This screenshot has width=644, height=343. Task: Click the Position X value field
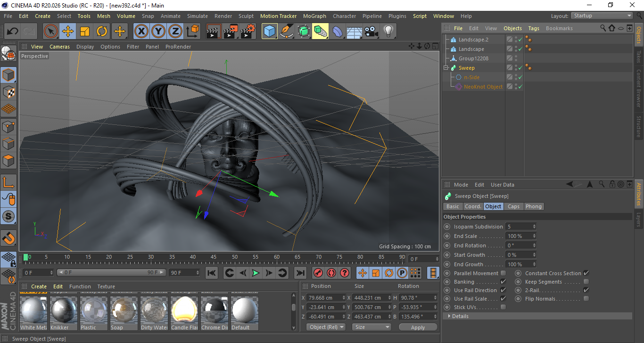326,298
